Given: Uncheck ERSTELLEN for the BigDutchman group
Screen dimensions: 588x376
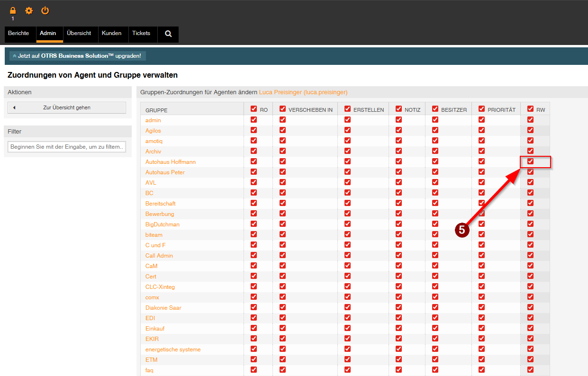Looking at the screenshot, I should click(348, 224).
